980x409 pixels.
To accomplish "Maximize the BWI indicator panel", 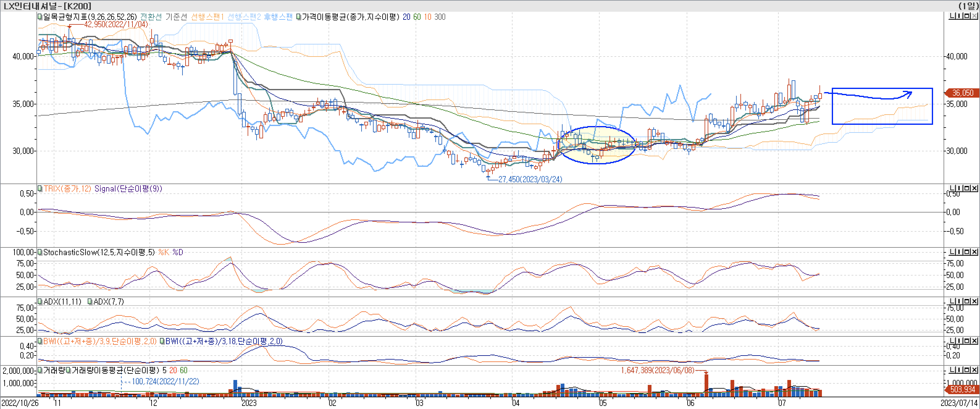I will 967,341.
